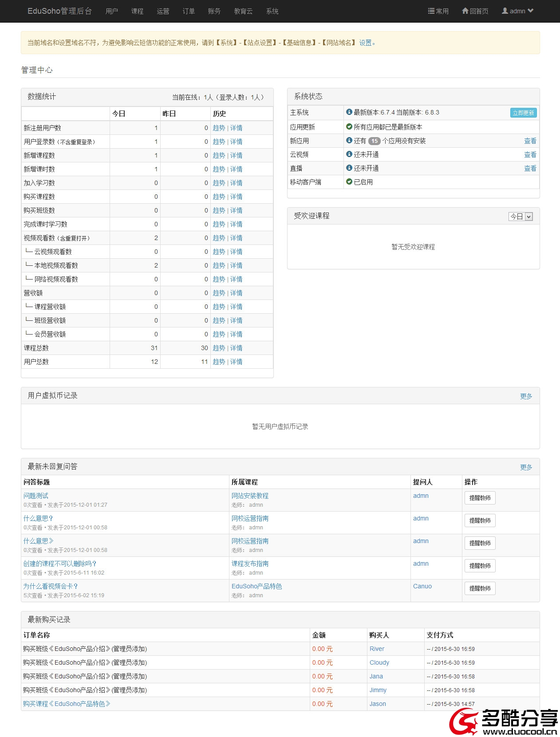Open the 系统 menu in top navigation

(x=272, y=11)
